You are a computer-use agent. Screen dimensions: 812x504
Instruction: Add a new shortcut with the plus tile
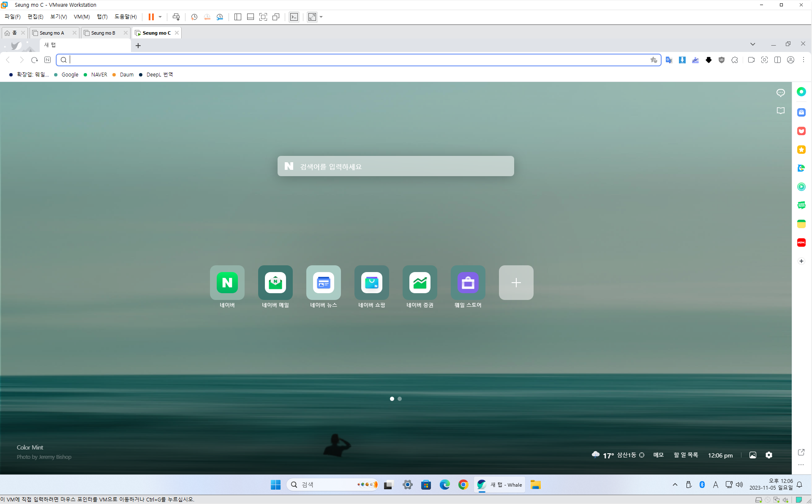(516, 283)
